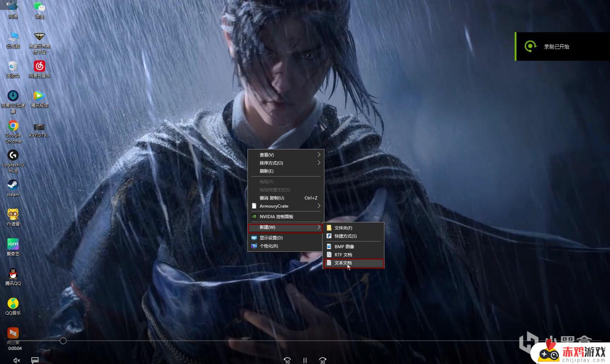Select the 腾讯QQ desktop icon

pos(13,277)
